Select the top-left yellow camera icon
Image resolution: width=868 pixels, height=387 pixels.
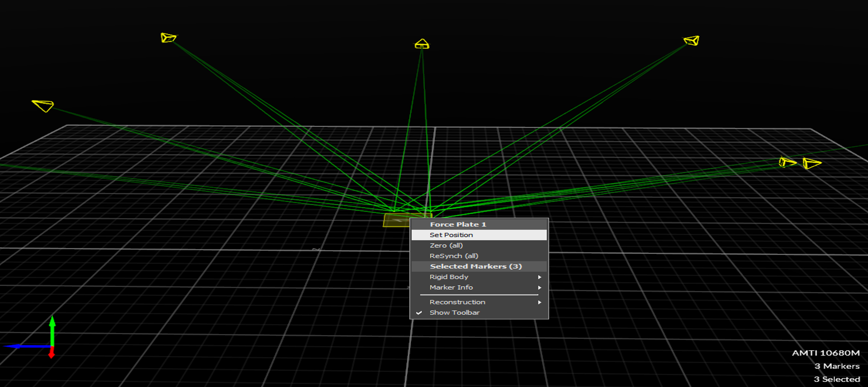[168, 38]
